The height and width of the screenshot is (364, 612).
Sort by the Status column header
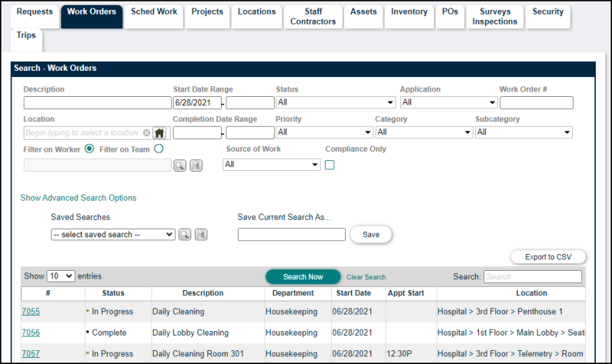click(113, 293)
